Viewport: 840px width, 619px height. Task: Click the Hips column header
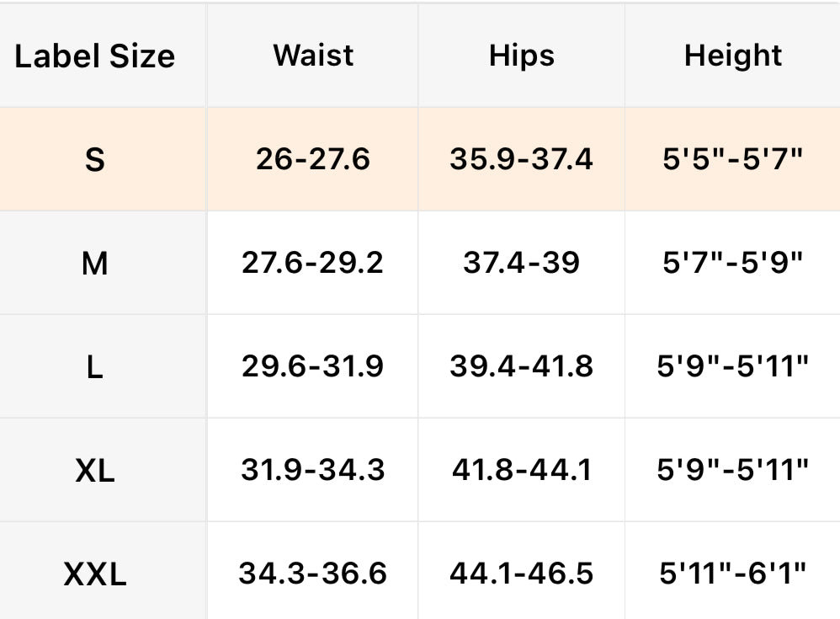[522, 56]
